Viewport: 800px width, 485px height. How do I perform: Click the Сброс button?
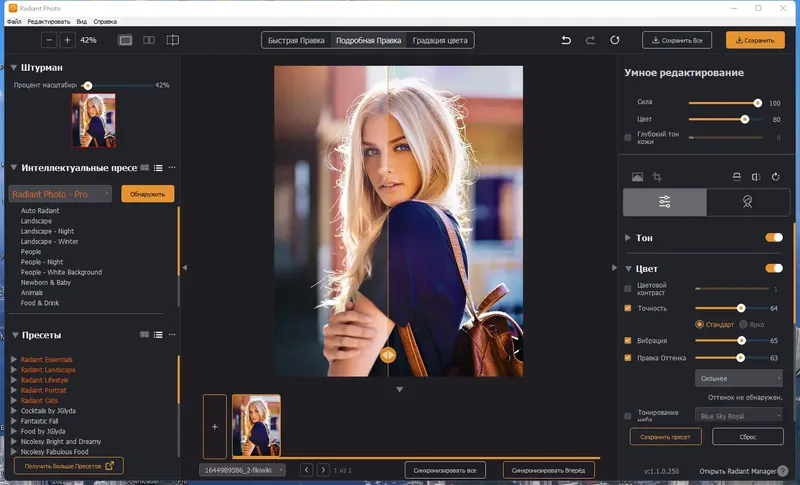tap(747, 437)
